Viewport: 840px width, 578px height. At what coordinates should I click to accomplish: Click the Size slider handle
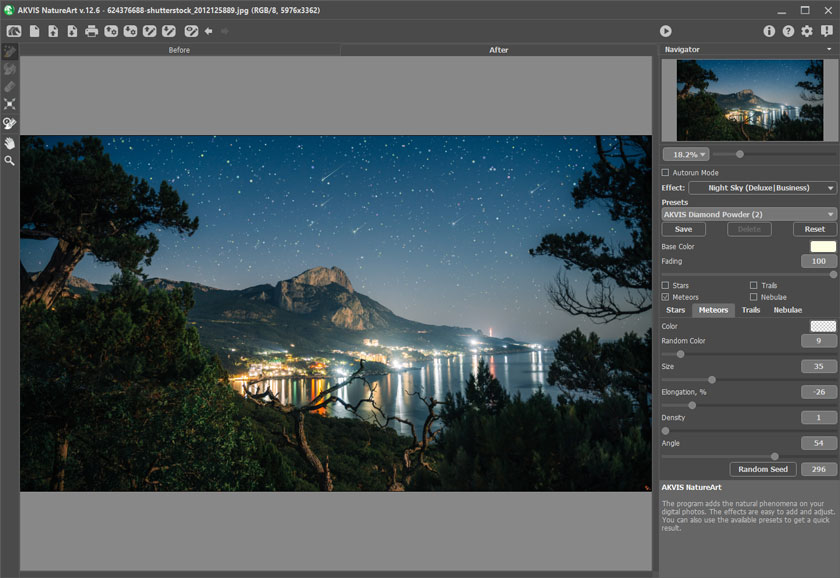click(x=712, y=380)
